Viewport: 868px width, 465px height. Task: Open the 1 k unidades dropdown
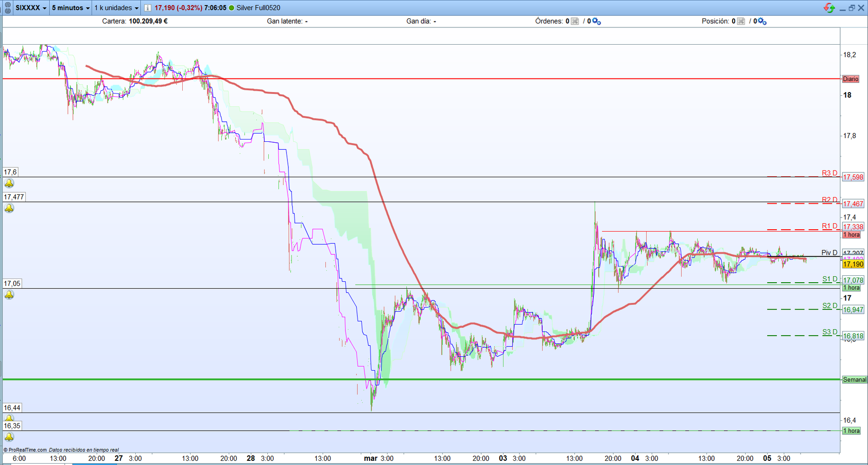click(116, 8)
